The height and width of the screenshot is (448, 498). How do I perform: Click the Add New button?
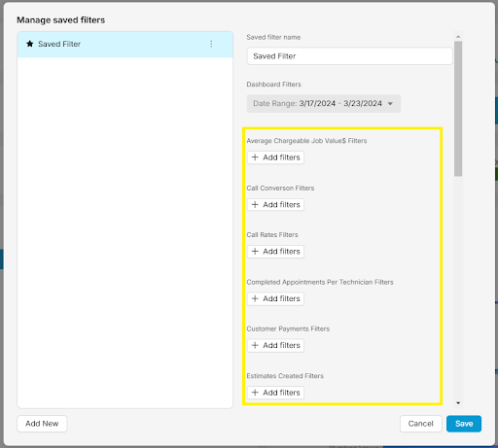pyautogui.click(x=42, y=424)
